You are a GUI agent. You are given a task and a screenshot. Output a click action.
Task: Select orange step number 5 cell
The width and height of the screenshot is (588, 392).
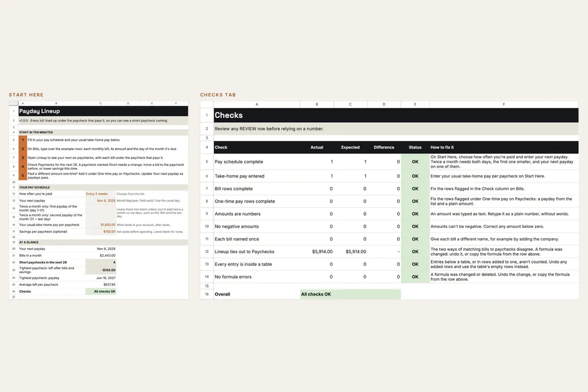pos(22,176)
